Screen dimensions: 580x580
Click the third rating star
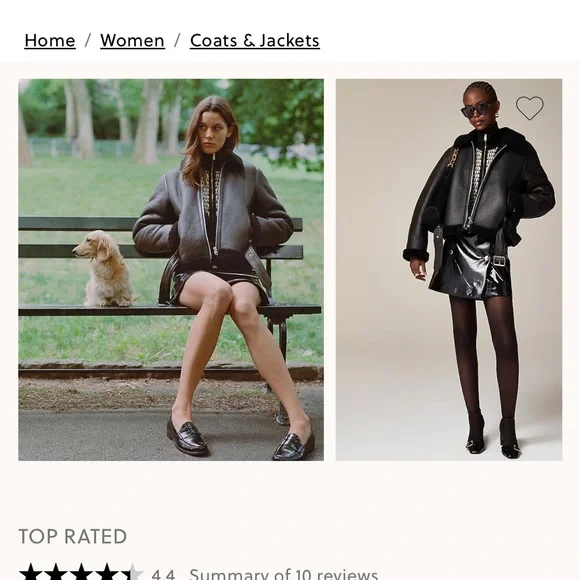coord(81,573)
